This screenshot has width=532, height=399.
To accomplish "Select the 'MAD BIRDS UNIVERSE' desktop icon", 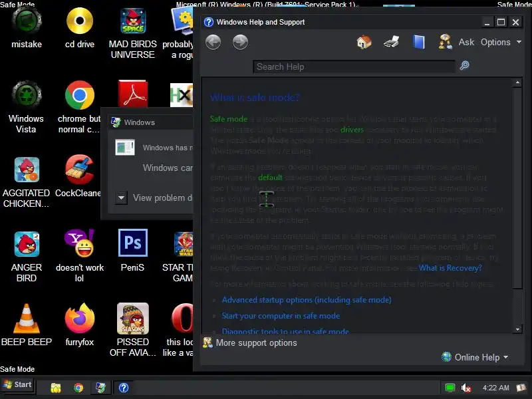I will coord(132,33).
